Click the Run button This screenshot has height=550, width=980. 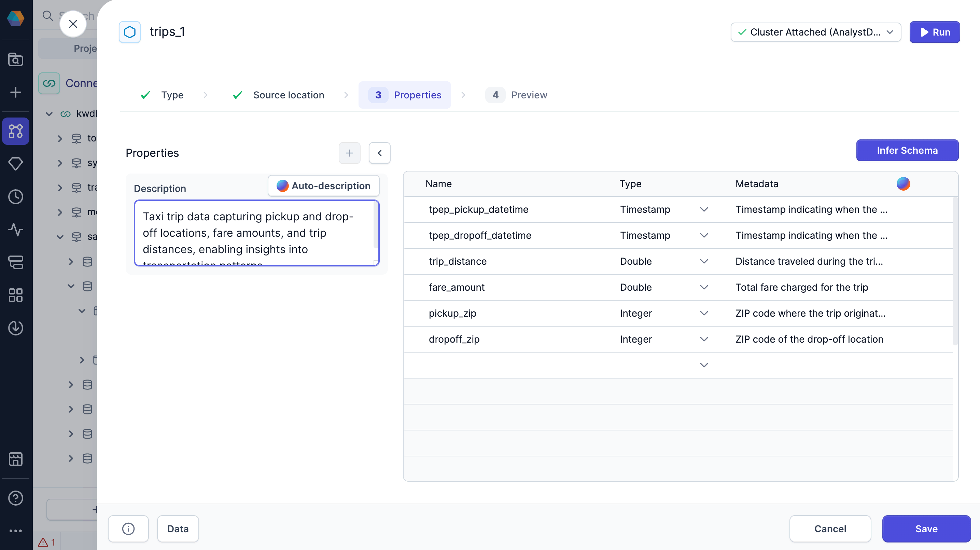pyautogui.click(x=934, y=32)
